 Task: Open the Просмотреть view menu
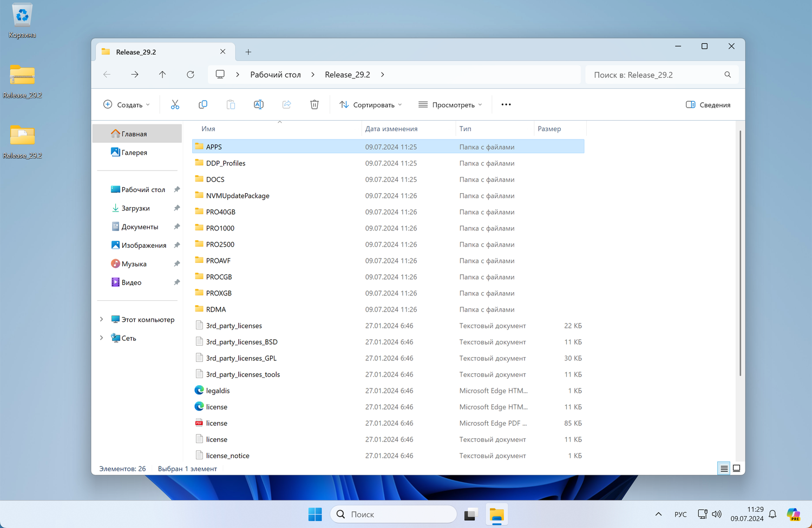coord(450,104)
